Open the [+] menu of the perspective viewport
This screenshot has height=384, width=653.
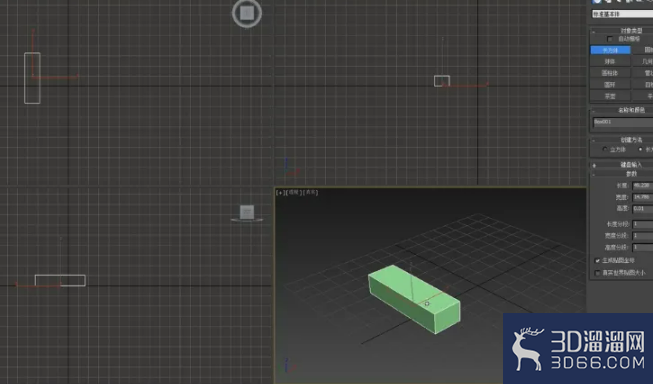(x=280, y=192)
